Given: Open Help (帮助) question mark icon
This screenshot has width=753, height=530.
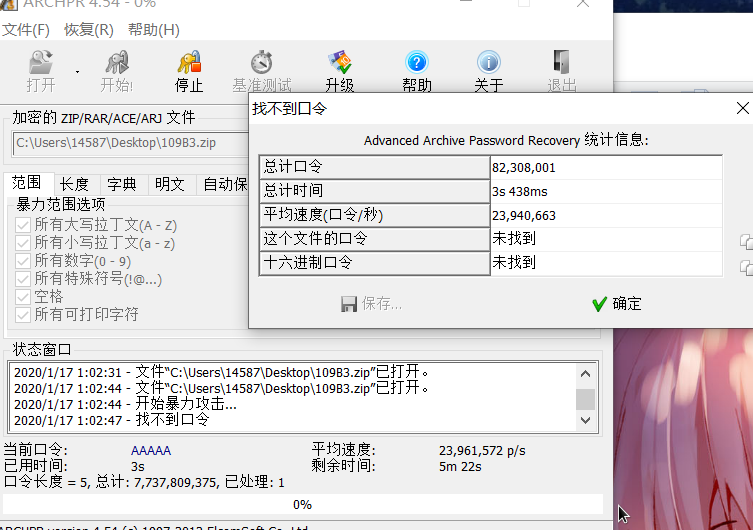Looking at the screenshot, I should pos(416,62).
